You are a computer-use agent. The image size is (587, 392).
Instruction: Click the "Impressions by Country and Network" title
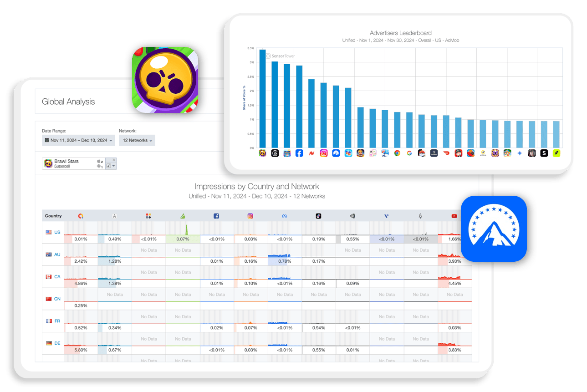click(x=257, y=187)
